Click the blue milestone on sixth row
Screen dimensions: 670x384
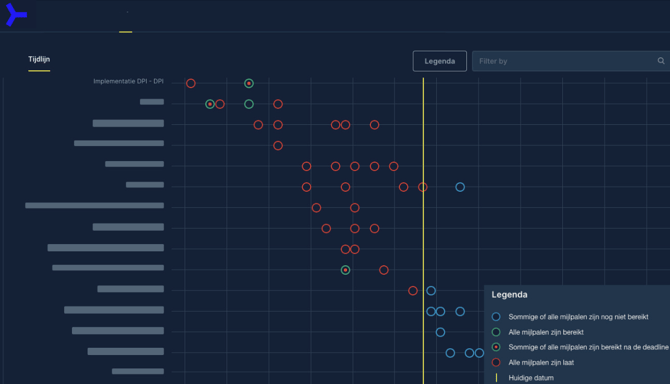[x=460, y=187]
